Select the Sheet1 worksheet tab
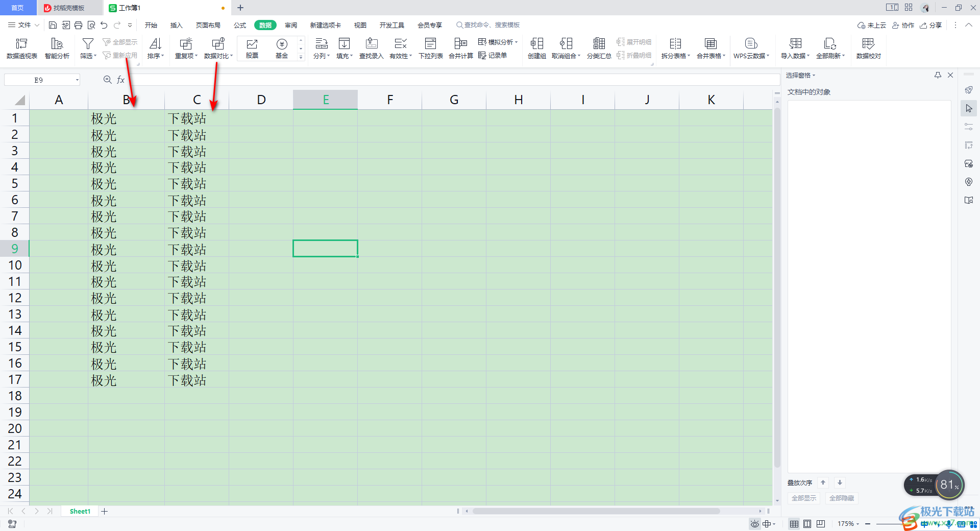This screenshot has width=980, height=531. pyautogui.click(x=80, y=511)
